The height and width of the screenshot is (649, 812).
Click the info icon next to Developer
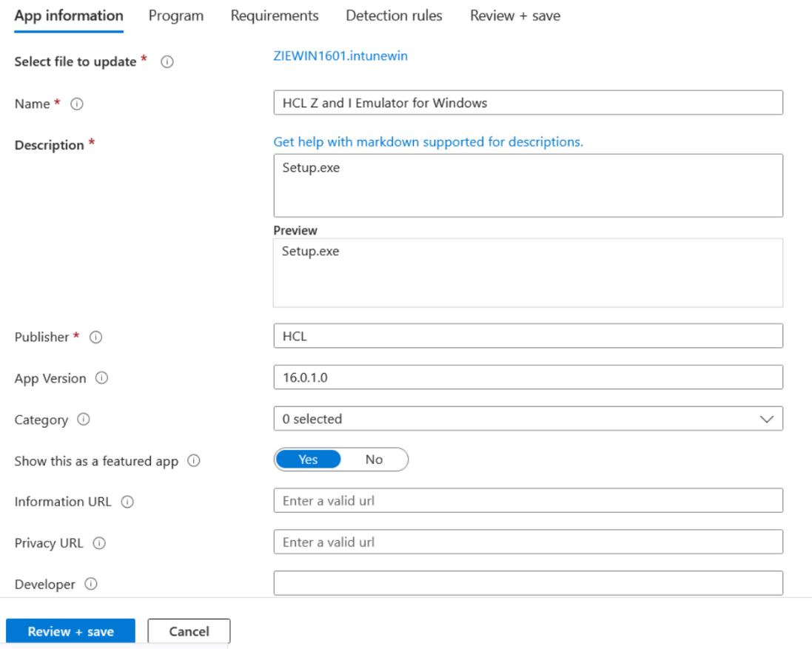click(x=91, y=585)
